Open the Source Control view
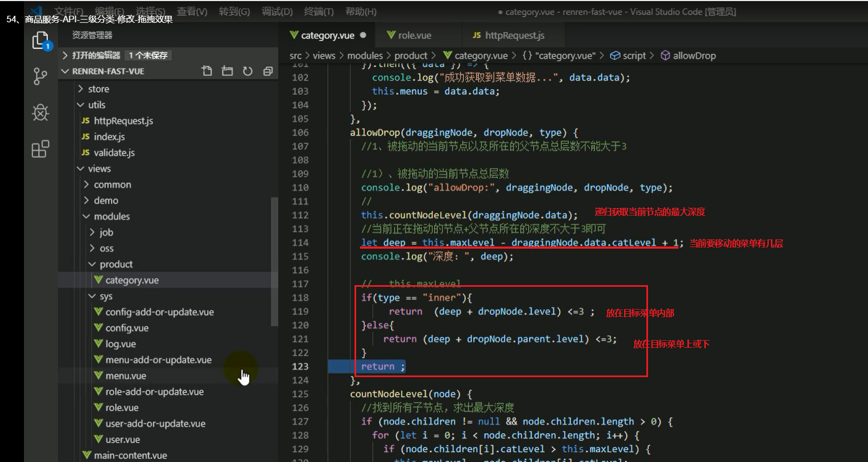868x462 pixels. [40, 76]
